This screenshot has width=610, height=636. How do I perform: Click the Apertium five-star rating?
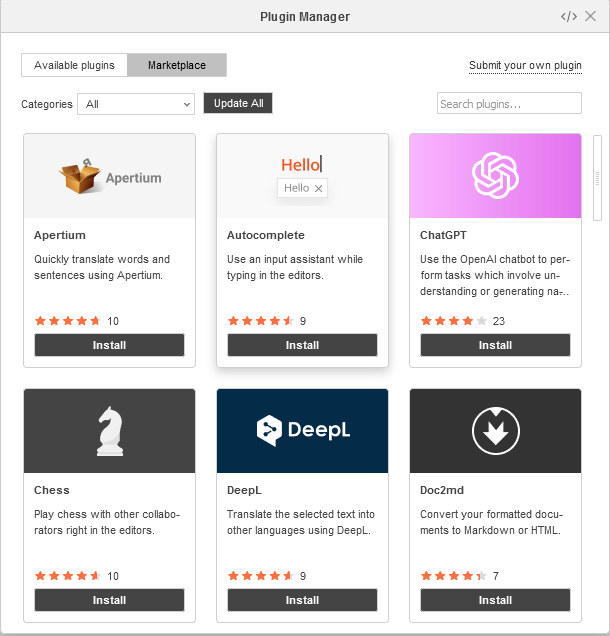coord(67,321)
